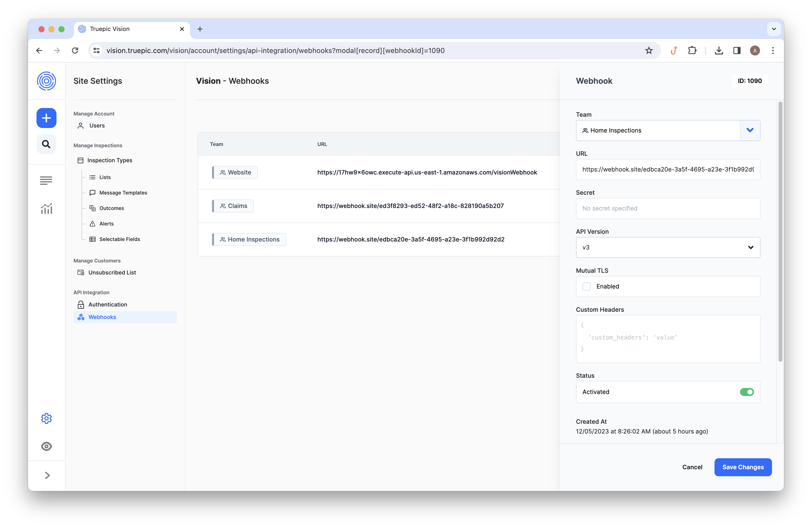The image size is (812, 528).
Task: Enable the Mutual TLS checkbox
Action: click(x=586, y=286)
